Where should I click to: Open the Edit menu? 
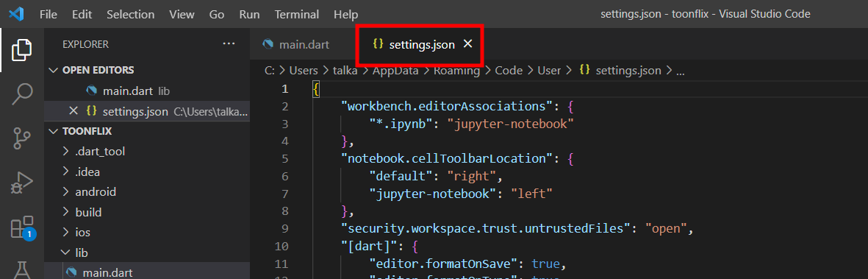[82, 15]
